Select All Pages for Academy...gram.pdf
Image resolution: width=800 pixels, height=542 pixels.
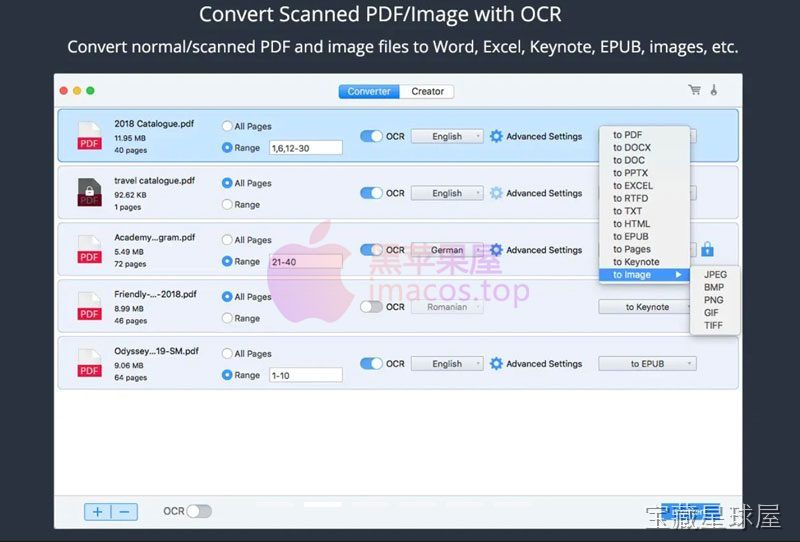[227, 240]
